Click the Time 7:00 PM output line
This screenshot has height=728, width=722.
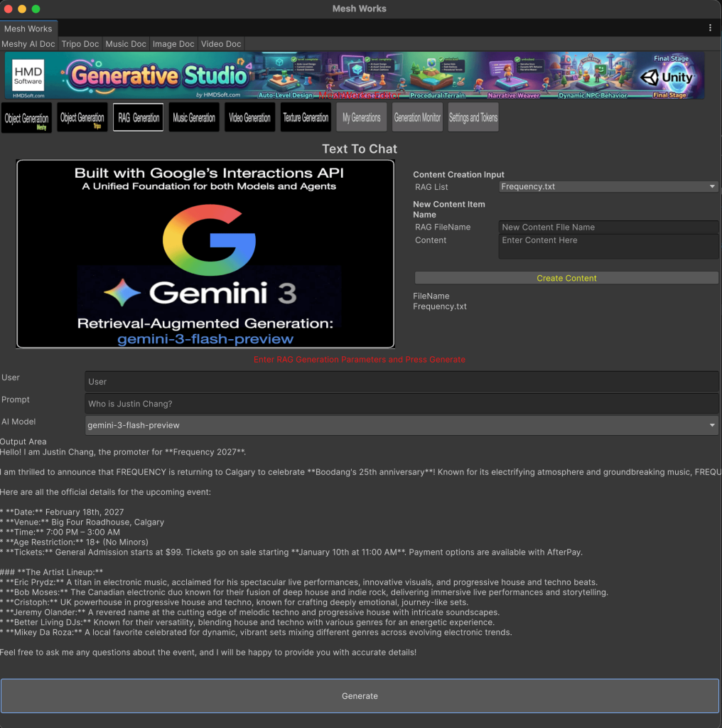point(60,532)
